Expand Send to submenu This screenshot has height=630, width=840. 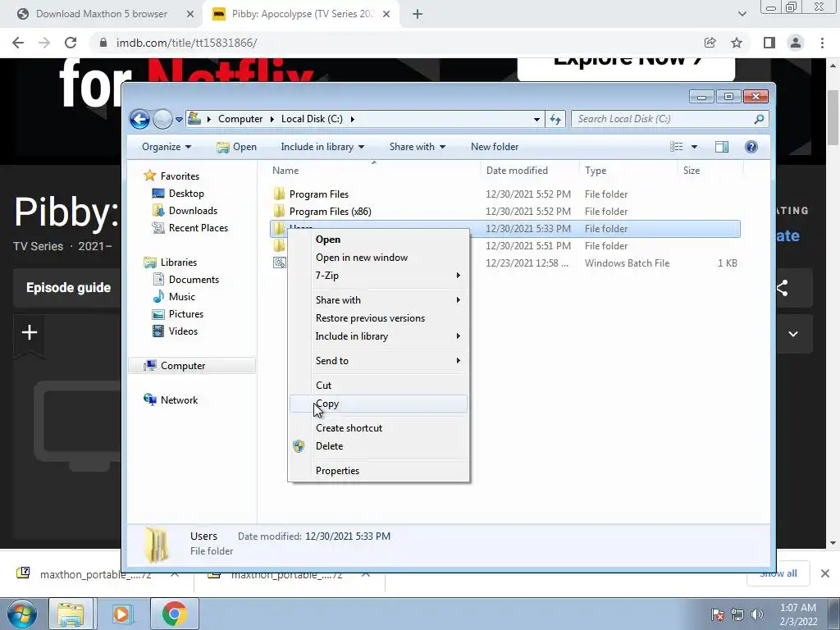coord(379,361)
